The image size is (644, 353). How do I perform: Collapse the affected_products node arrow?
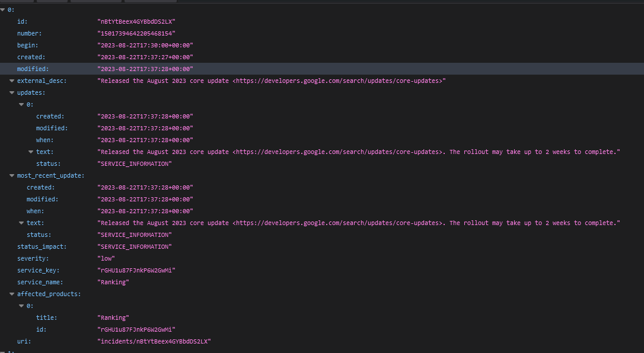coord(12,294)
